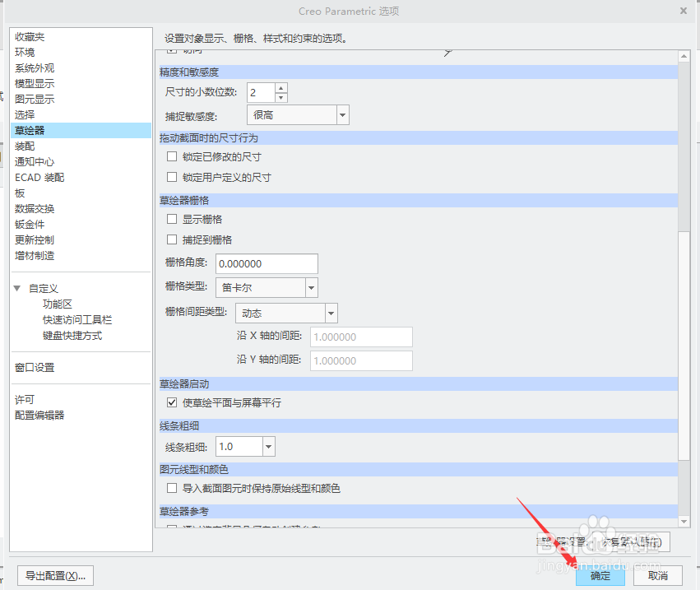
Task: Click the 恢复默认值 button
Action: tap(630, 542)
